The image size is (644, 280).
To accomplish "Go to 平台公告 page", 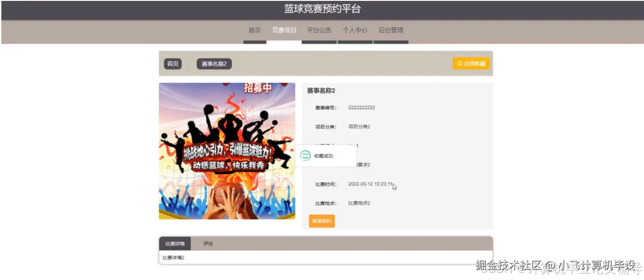I will 319,30.
